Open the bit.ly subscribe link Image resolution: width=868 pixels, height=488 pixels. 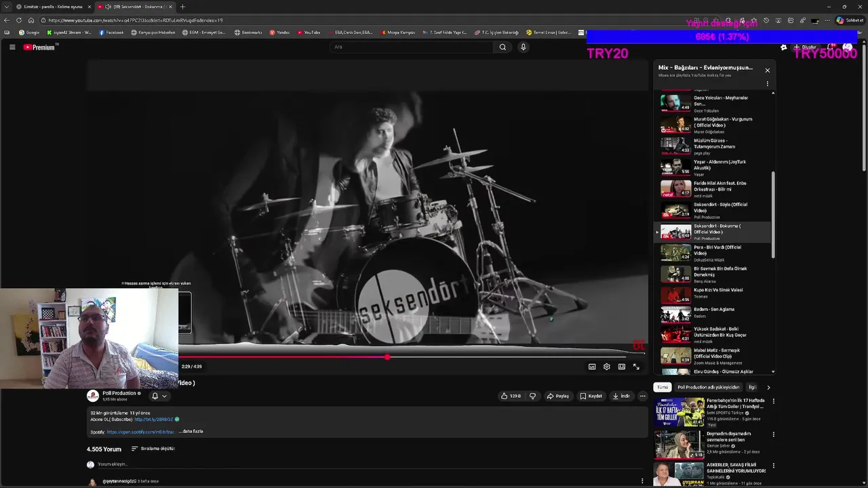pos(154,420)
